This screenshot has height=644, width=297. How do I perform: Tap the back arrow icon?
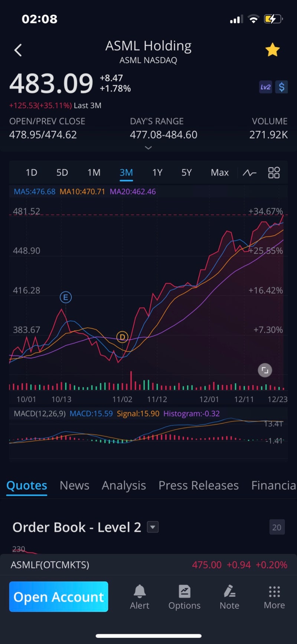(x=18, y=50)
